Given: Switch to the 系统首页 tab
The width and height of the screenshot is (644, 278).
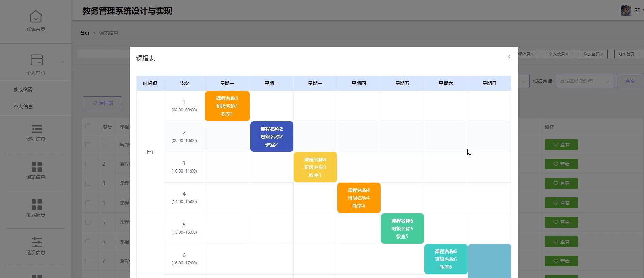Looking at the screenshot, I should (x=626, y=54).
